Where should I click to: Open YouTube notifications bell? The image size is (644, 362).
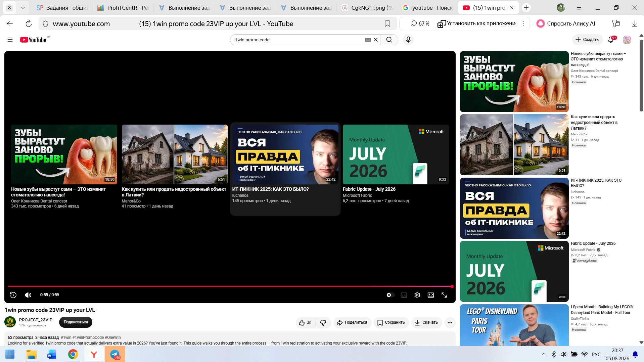coord(611,40)
